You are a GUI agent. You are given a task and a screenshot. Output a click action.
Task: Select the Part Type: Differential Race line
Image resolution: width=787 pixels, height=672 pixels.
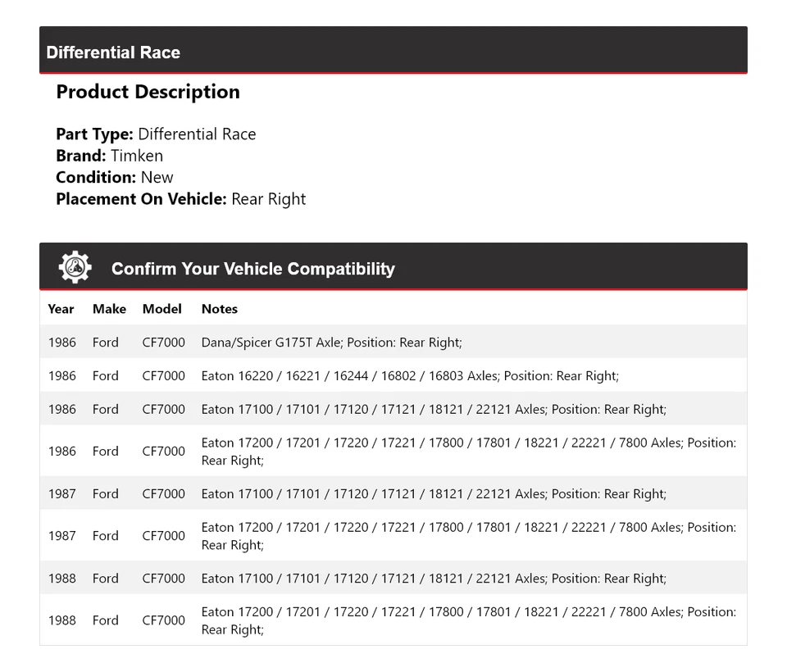(156, 134)
